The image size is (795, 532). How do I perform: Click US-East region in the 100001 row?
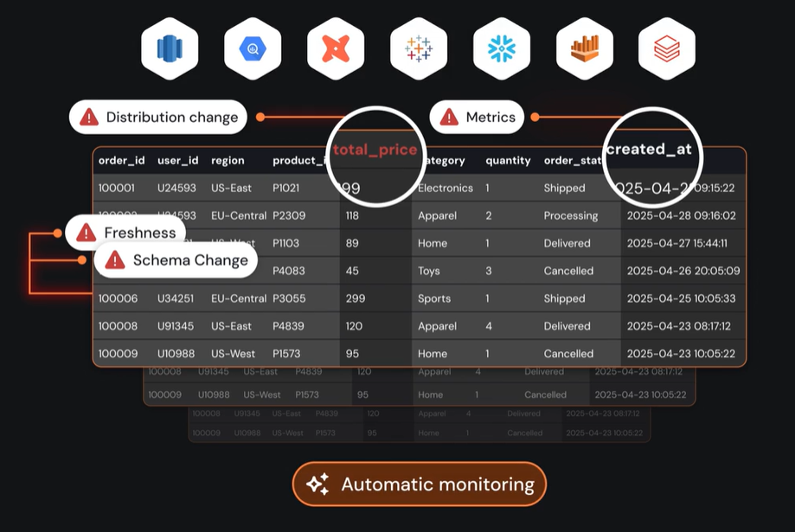coord(231,189)
